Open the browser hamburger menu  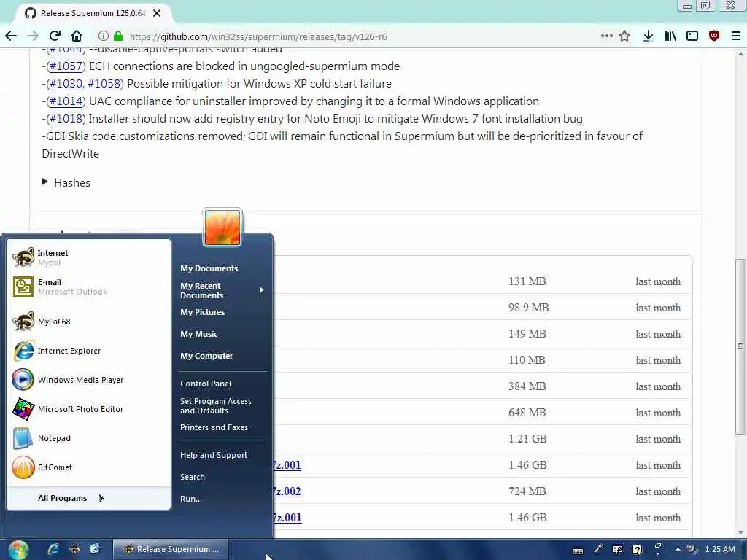tap(735, 36)
